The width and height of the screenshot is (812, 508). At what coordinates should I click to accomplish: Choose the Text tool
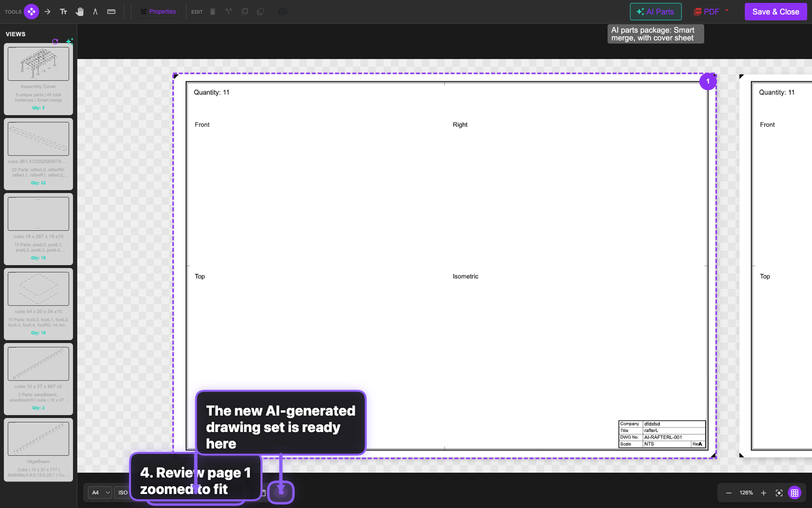tap(63, 12)
